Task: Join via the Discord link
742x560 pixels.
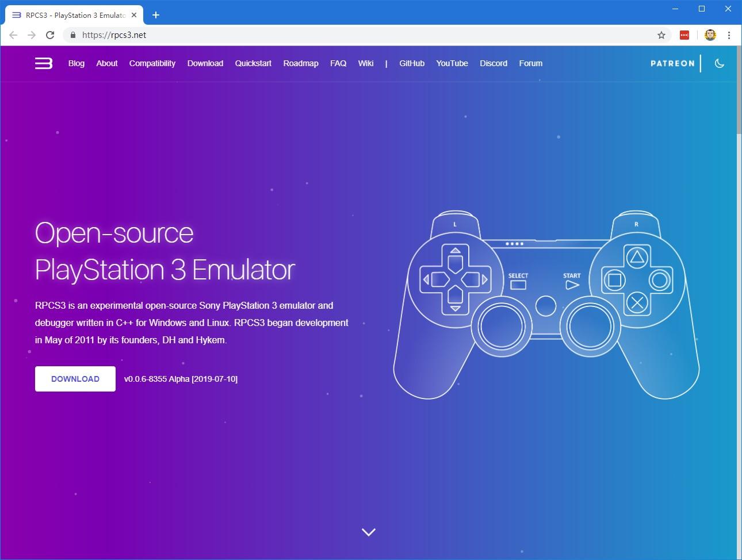Action: [494, 63]
